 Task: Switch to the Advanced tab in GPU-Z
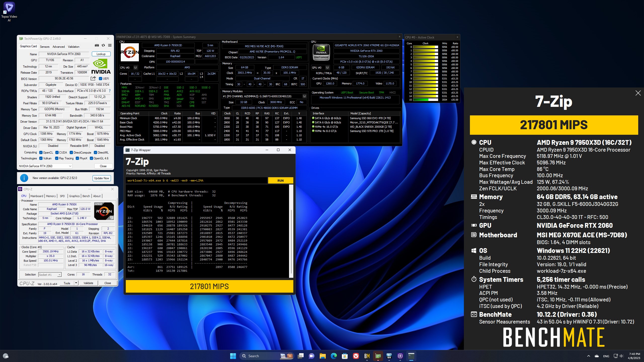(x=59, y=47)
